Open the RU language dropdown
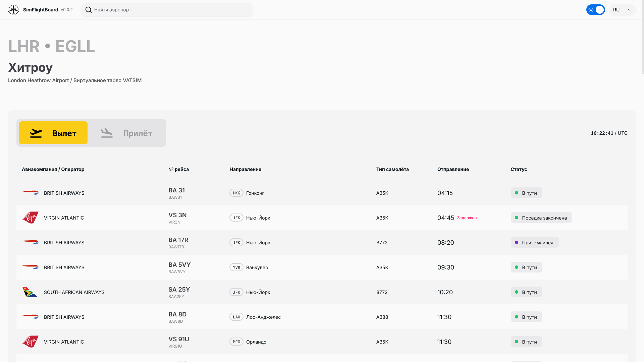644x362 pixels. pyautogui.click(x=622, y=10)
